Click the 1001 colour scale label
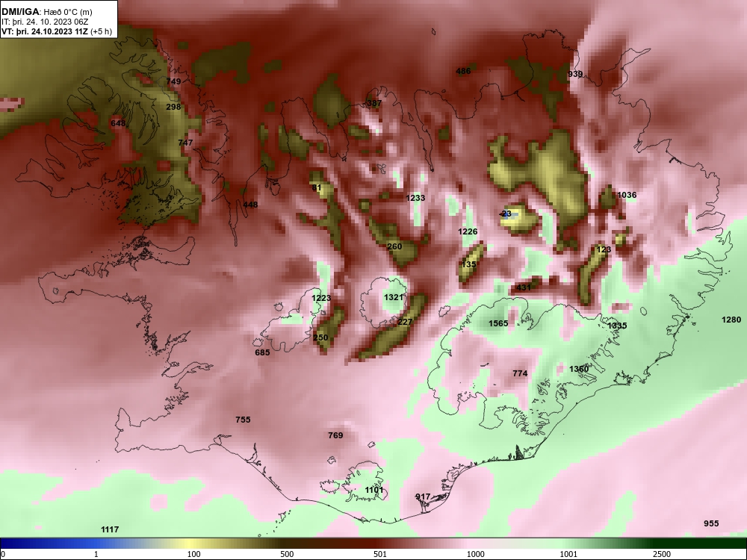747x560 pixels. click(568, 554)
